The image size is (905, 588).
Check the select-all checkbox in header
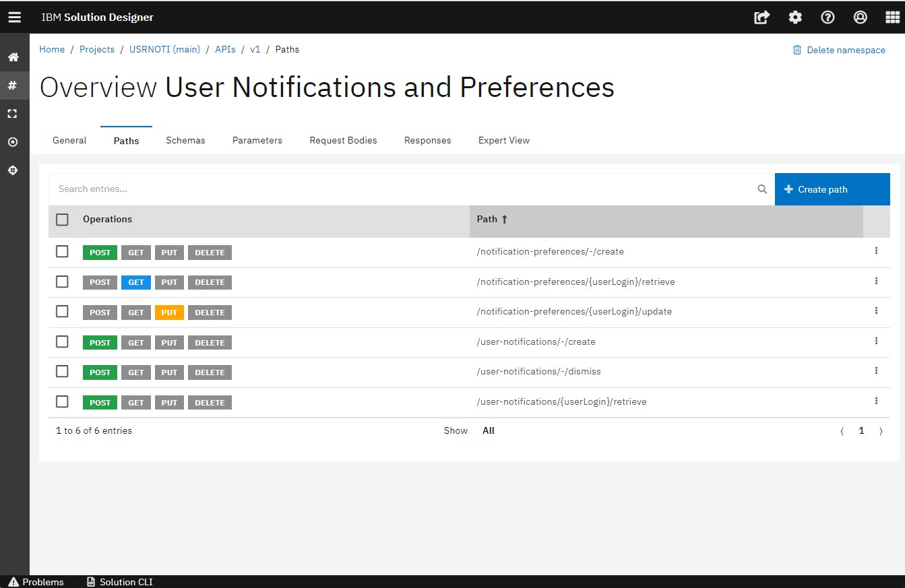(62, 220)
